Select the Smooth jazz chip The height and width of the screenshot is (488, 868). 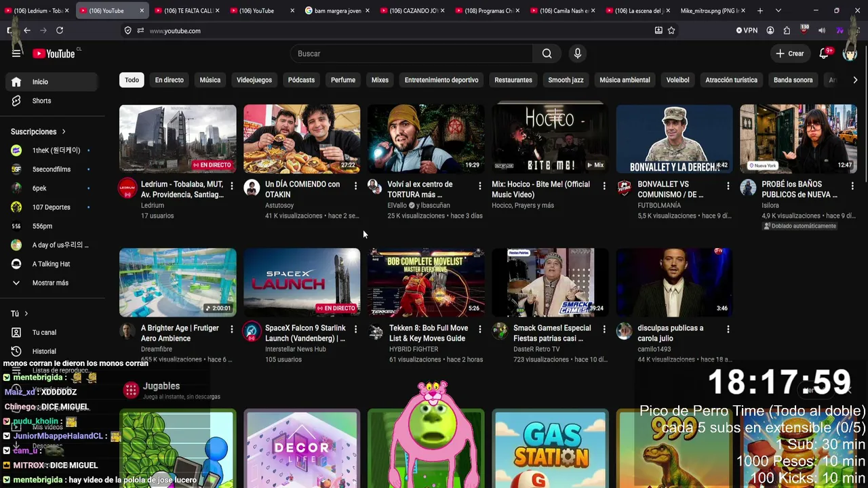pos(566,80)
